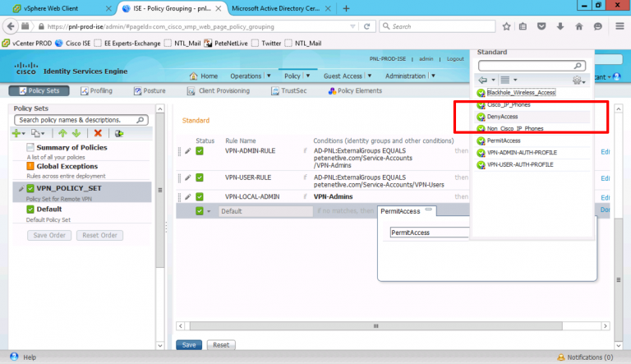Click the Save Order button
Screen dimensions: 631x364
(x=49, y=235)
